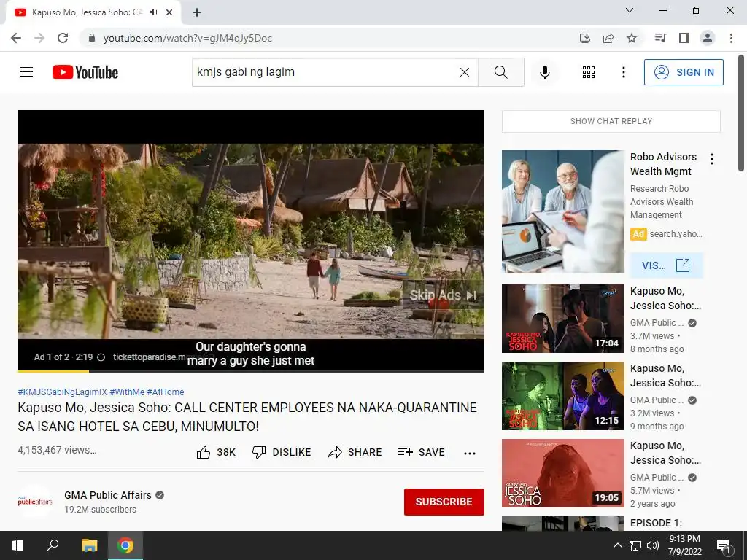This screenshot has width=747, height=560.
Task: Open the Windows Start menu
Action: [18, 545]
